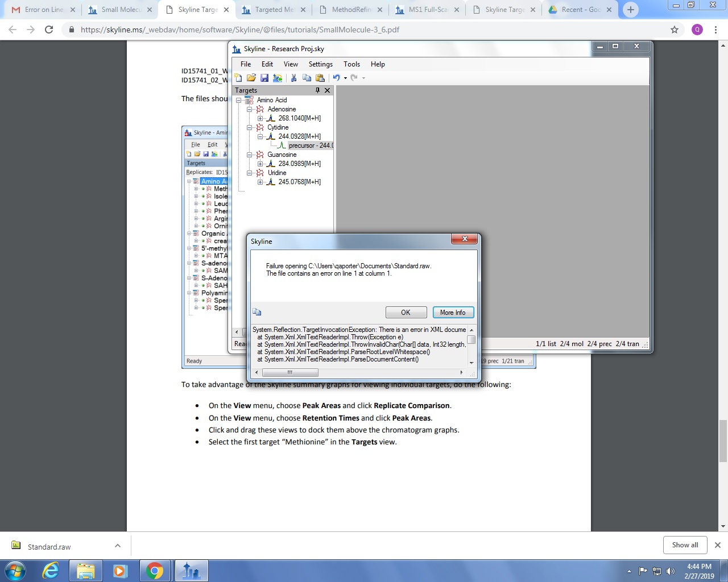Viewport: 728px width, 582px height.
Task: Open the View menu
Action: point(291,64)
